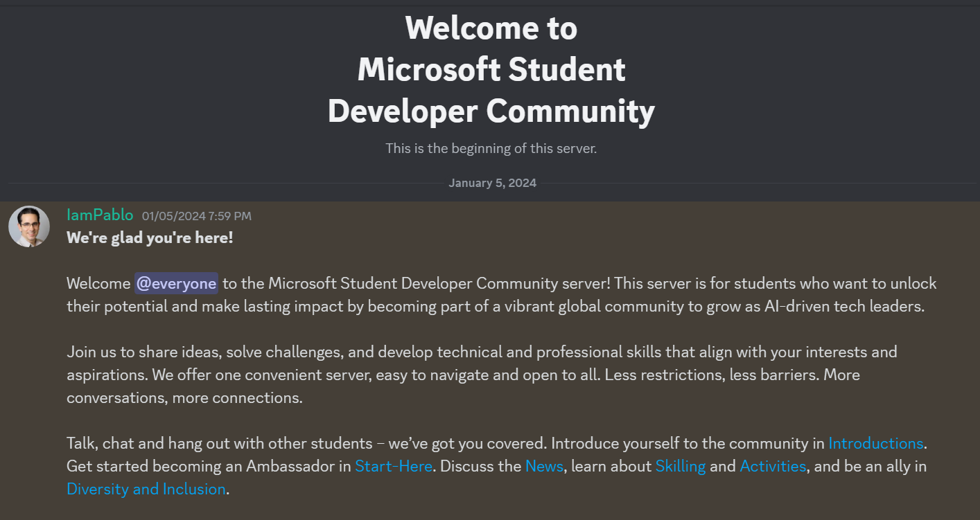This screenshot has height=520, width=980.
Task: Click 'This is the beginning of this server.' text
Action: [491, 148]
